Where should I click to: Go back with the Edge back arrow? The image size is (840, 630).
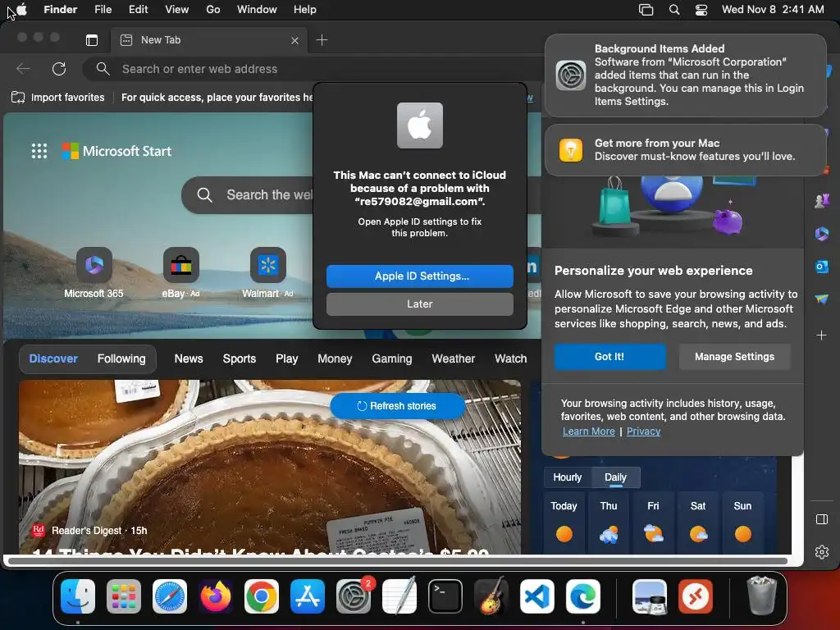click(x=23, y=69)
